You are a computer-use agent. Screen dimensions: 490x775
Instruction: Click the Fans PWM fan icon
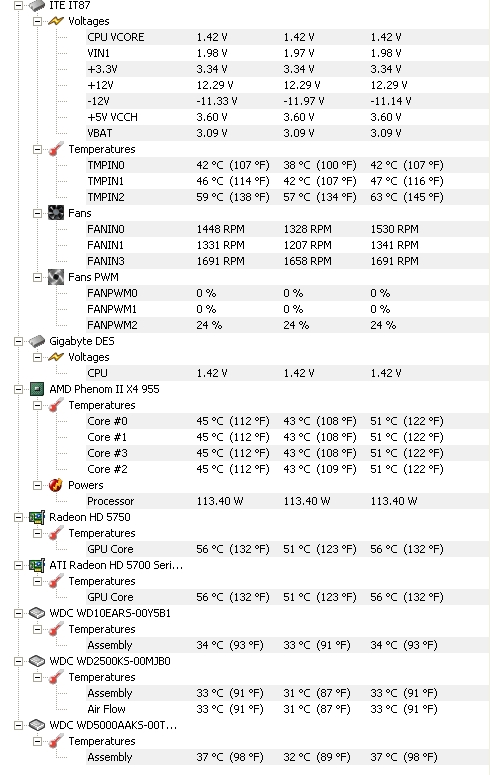coord(56,277)
